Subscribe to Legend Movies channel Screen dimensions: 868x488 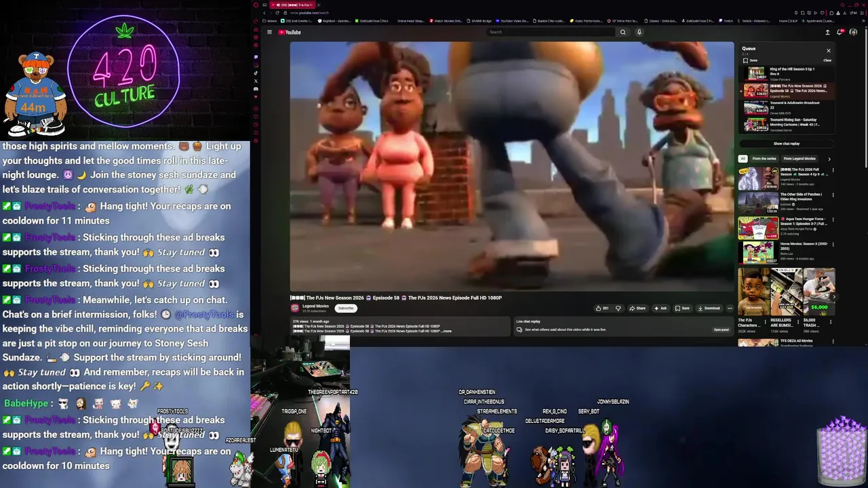pos(346,308)
